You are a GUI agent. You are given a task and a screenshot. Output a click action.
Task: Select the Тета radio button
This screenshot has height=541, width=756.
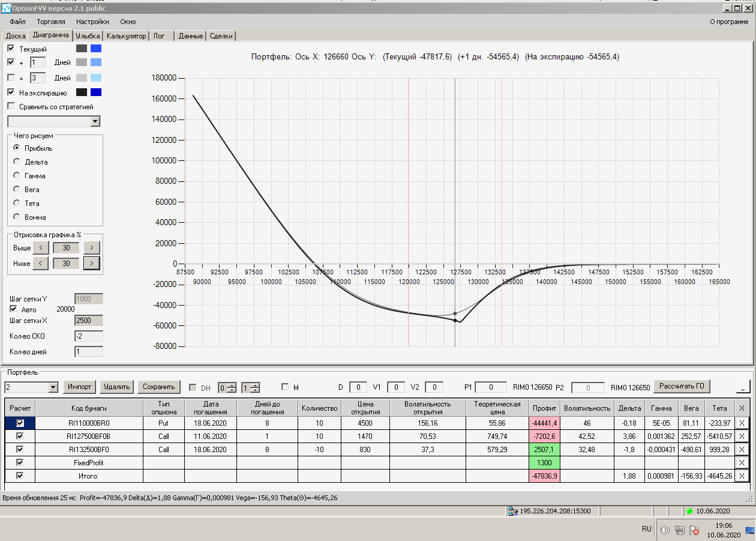[x=16, y=203]
